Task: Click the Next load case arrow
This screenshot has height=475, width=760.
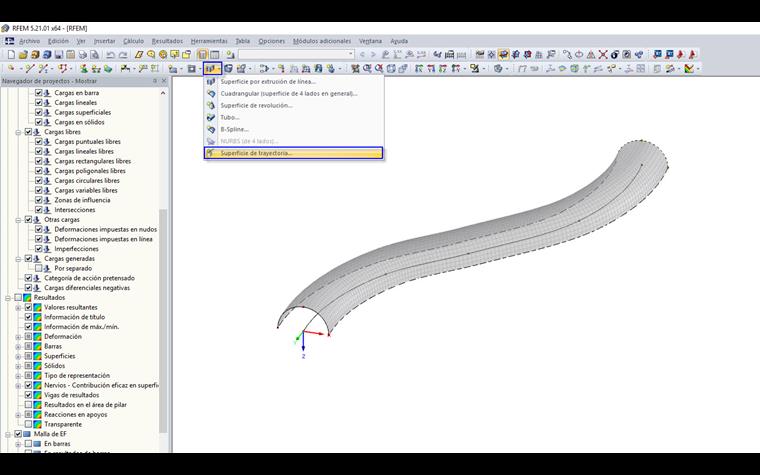Action: pos(374,55)
